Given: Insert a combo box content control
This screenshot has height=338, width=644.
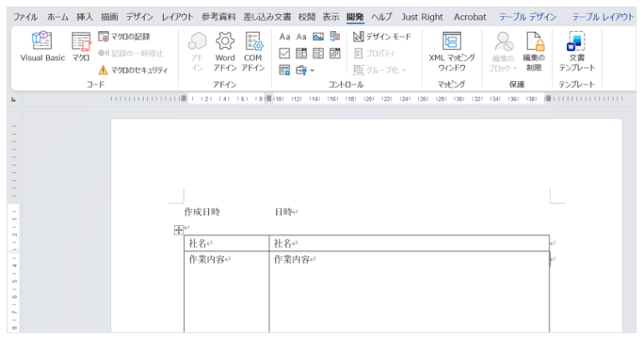Looking at the screenshot, I should 301,54.
